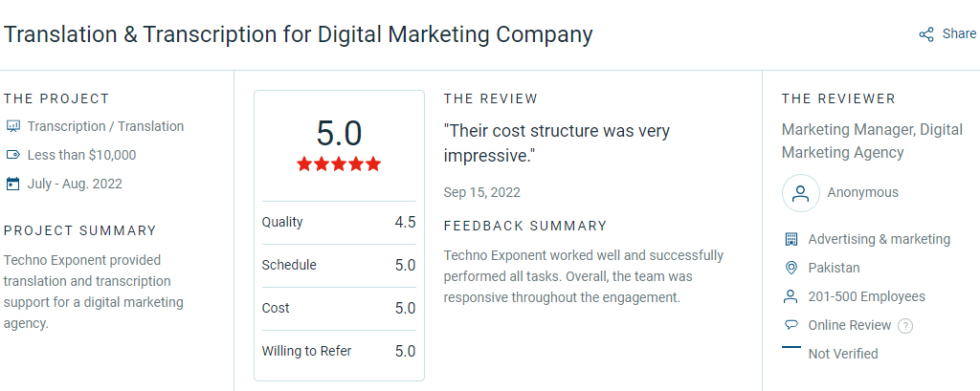980x391 pixels.
Task: Click the Share link
Action: coord(959,33)
